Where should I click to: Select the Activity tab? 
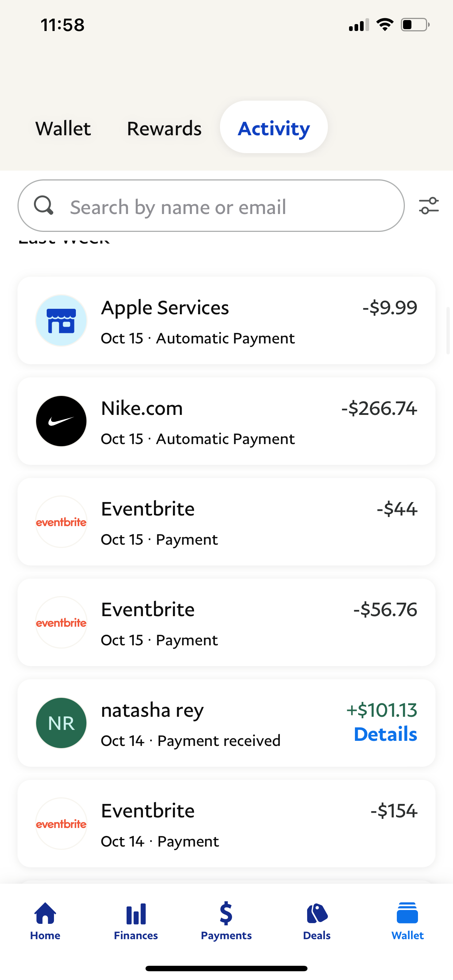(274, 128)
